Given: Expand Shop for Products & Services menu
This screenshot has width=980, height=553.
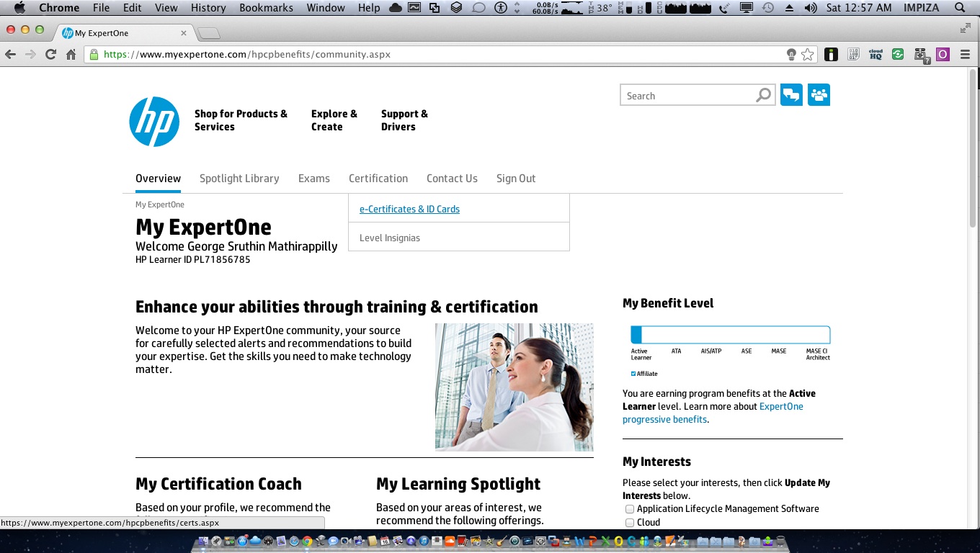Looking at the screenshot, I should point(241,120).
